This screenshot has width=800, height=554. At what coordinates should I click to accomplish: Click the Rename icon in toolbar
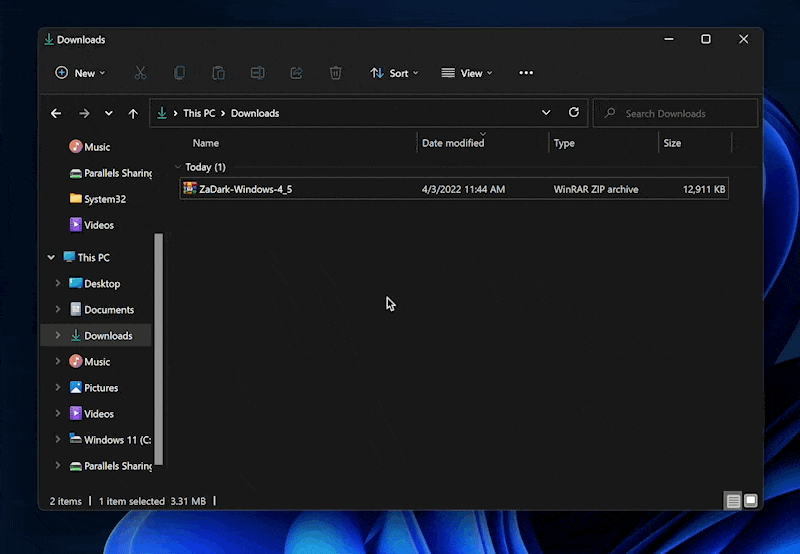(258, 73)
